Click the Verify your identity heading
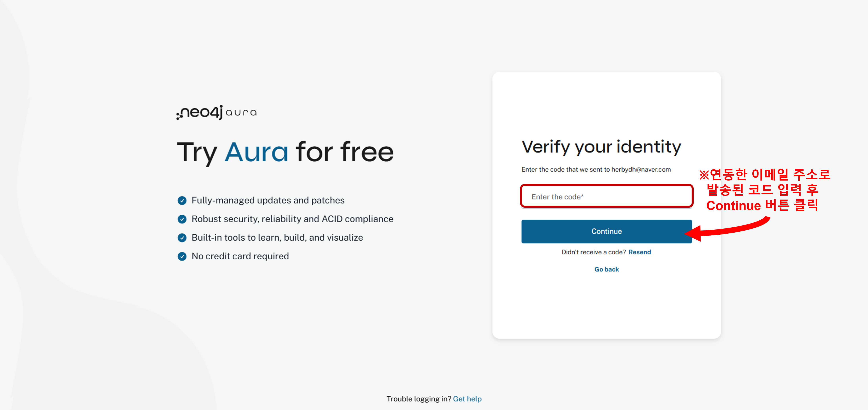The height and width of the screenshot is (410, 868). 601,147
